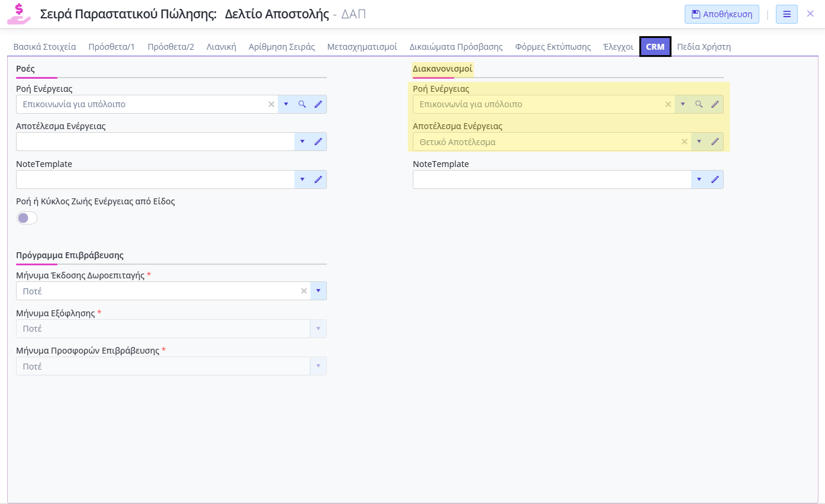
Task: Click the Αποθήκευση save button
Action: pyautogui.click(x=721, y=14)
